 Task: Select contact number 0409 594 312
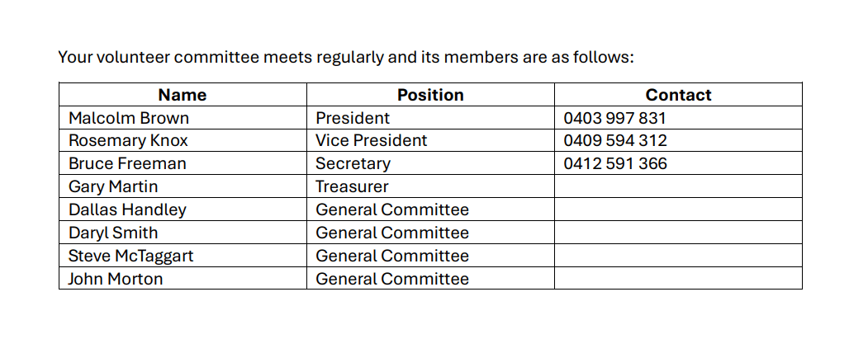(x=615, y=140)
